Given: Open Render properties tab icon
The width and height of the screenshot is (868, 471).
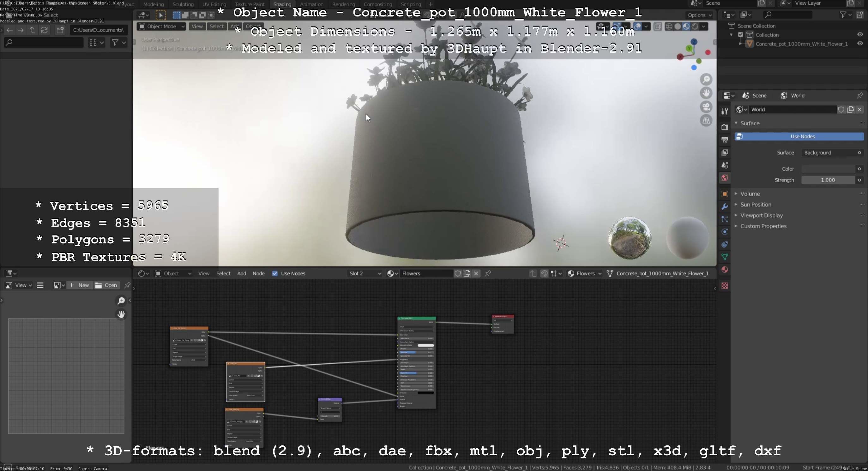Looking at the screenshot, I should click(725, 127).
